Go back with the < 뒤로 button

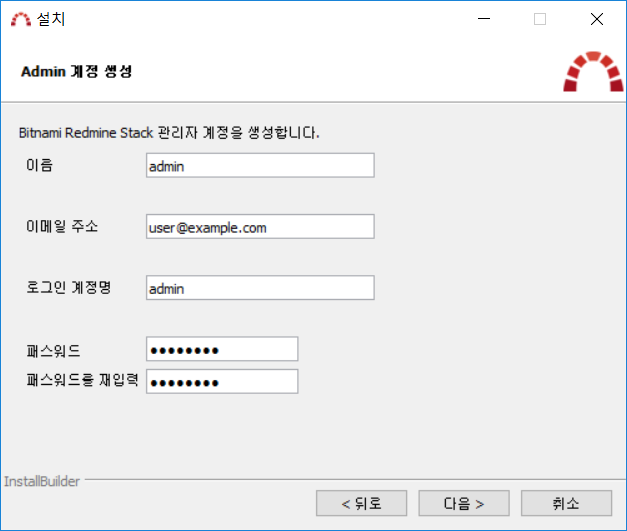[x=361, y=503]
